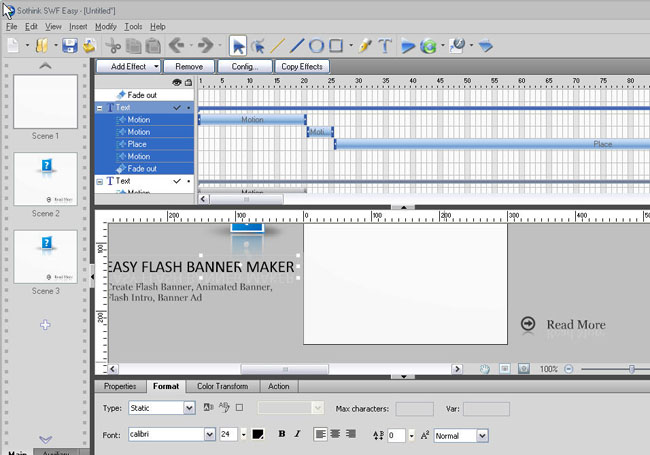This screenshot has width=650, height=455.
Task: Click the Copy icon in toolbar
Action: pyautogui.click(x=133, y=46)
